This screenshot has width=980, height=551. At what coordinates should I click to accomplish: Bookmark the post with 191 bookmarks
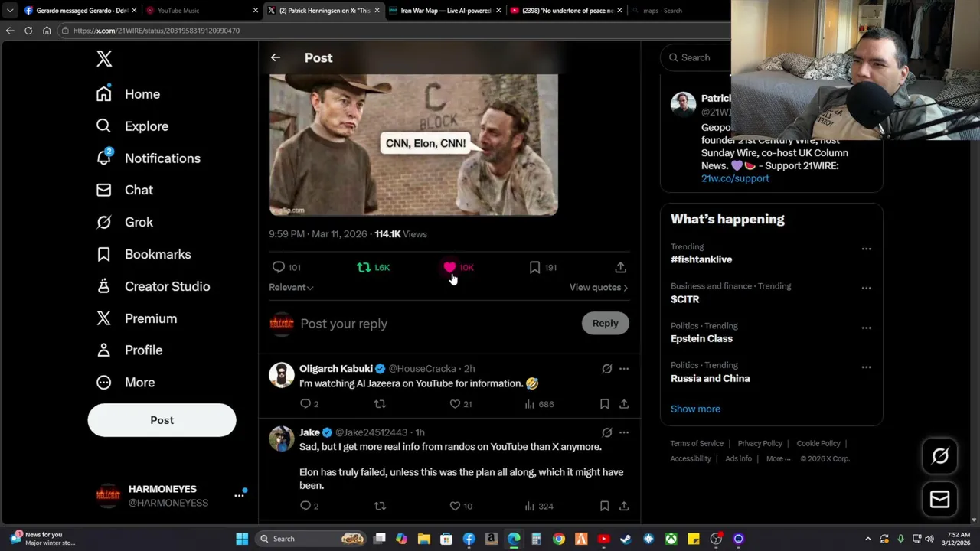pos(534,267)
